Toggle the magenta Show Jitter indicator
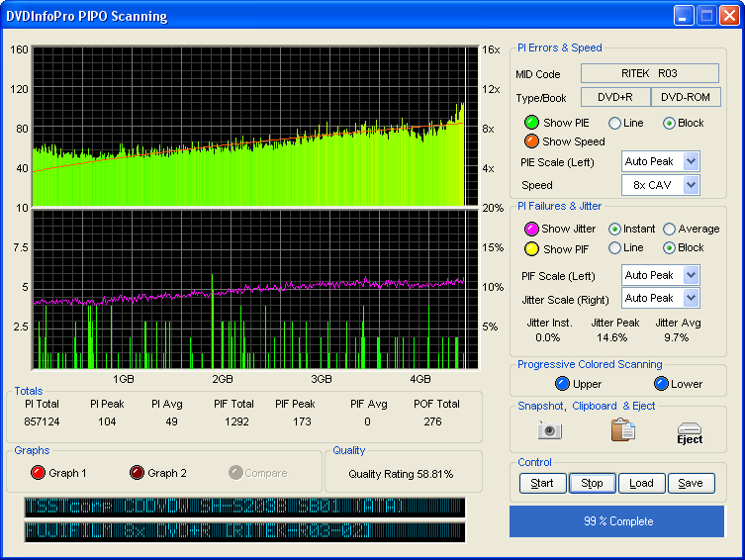 (531, 229)
